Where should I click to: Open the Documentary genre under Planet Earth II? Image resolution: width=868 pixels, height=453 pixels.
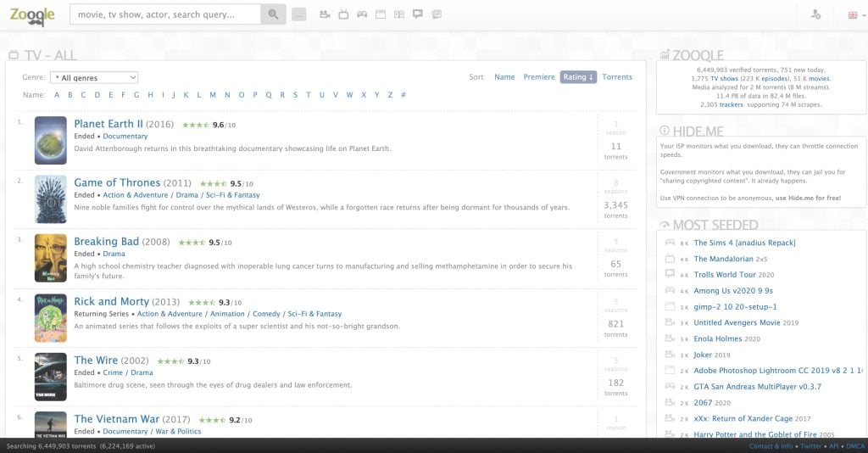pyautogui.click(x=125, y=137)
